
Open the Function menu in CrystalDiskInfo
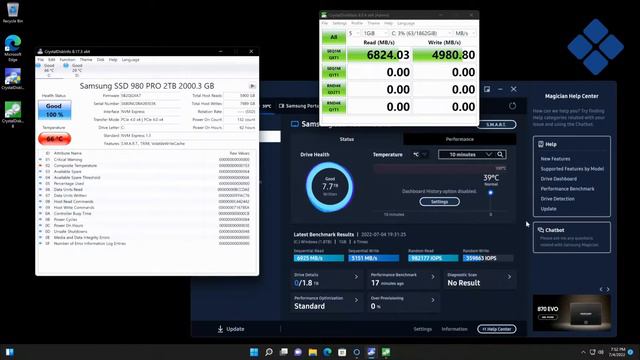click(67, 60)
